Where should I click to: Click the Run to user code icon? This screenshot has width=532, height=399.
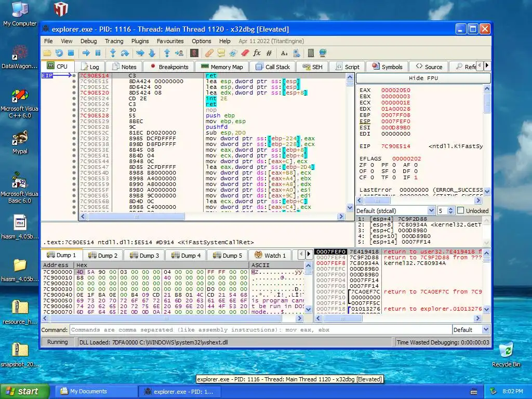click(x=179, y=53)
